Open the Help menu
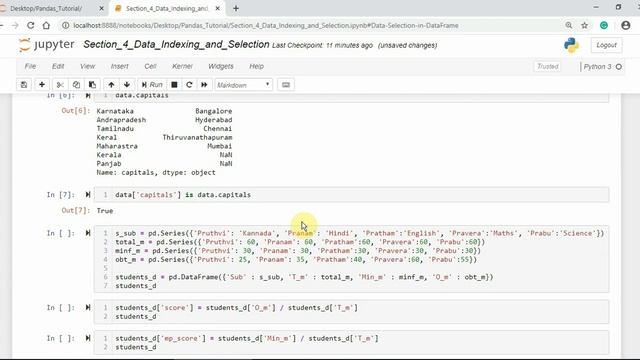Screen dimensions: 640x360 point(256,66)
